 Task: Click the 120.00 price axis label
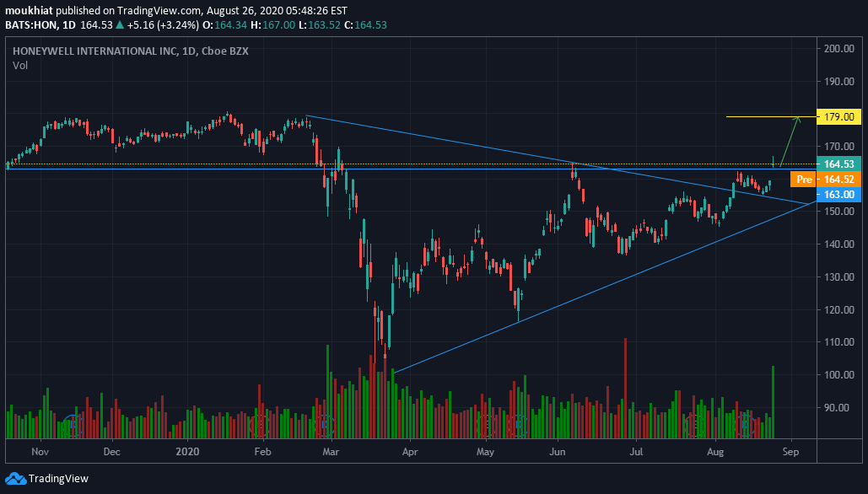839,309
